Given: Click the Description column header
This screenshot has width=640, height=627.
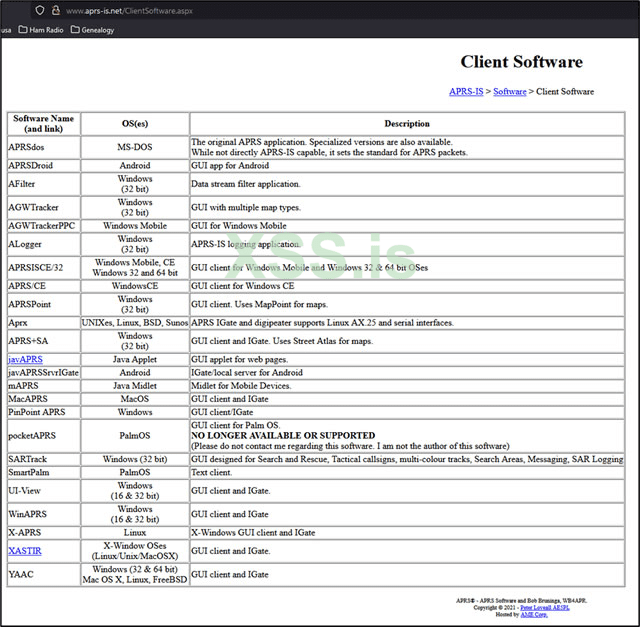Looking at the screenshot, I should [406, 124].
